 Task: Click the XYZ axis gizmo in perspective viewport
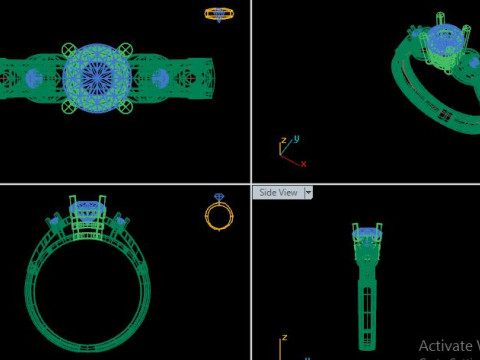pos(292,151)
